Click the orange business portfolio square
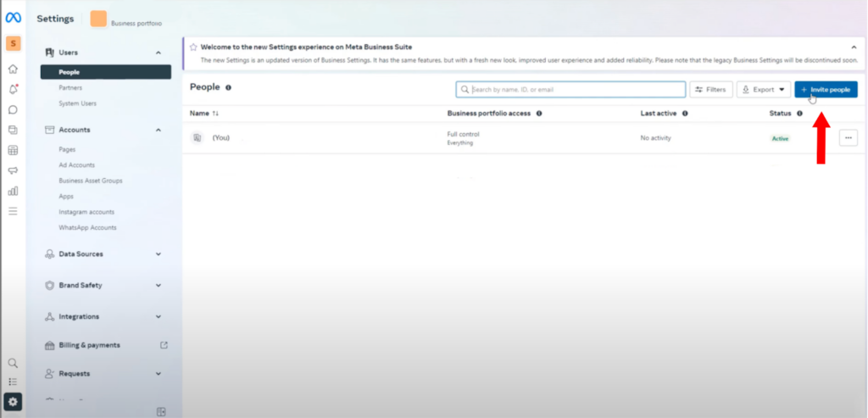This screenshot has height=418, width=868. coord(98,19)
